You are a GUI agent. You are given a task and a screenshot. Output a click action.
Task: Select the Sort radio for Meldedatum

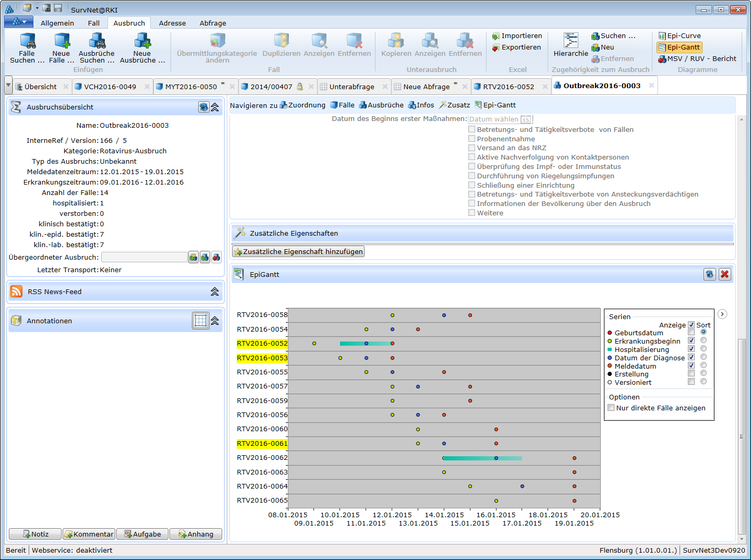(704, 365)
